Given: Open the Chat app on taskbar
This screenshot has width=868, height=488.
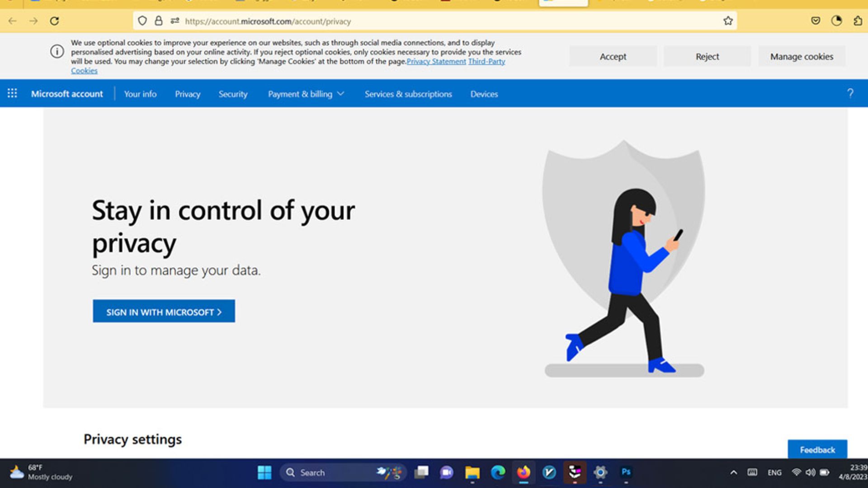Looking at the screenshot, I should (446, 473).
